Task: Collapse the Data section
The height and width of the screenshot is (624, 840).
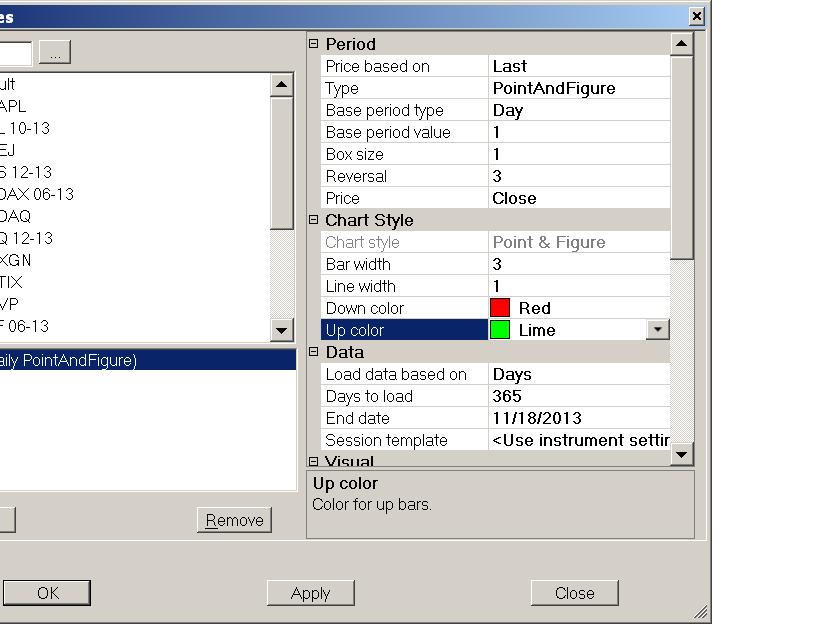Action: click(314, 352)
